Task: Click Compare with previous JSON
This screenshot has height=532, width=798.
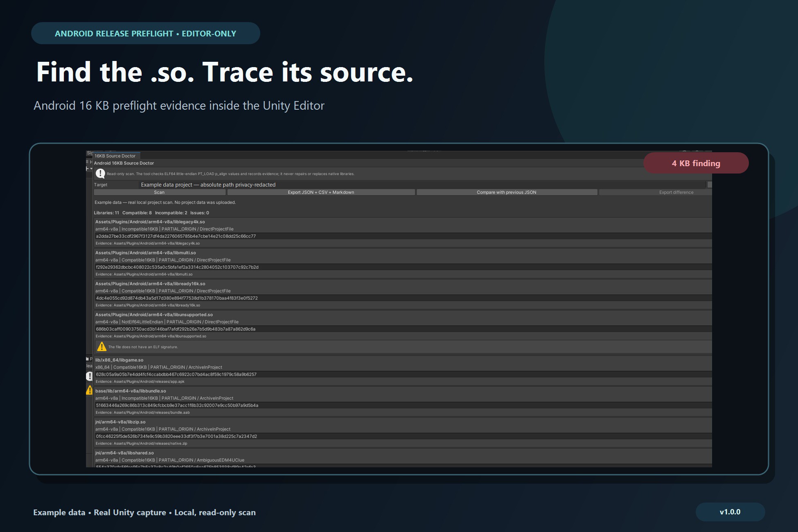Action: tap(507, 192)
